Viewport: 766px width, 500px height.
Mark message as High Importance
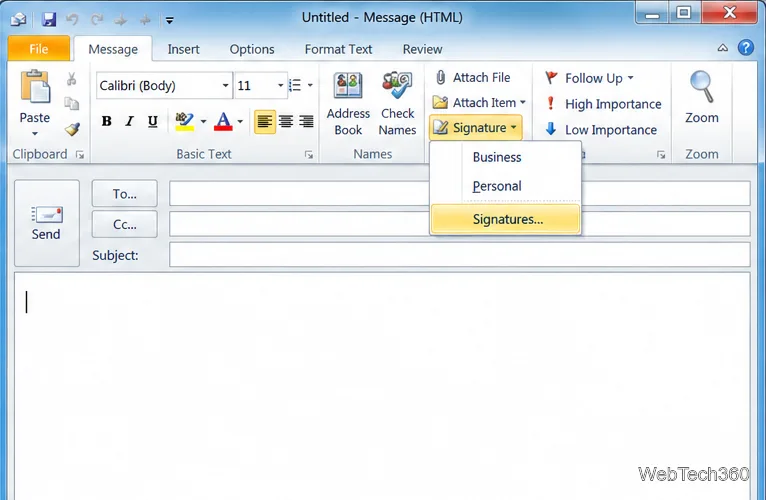click(x=603, y=104)
